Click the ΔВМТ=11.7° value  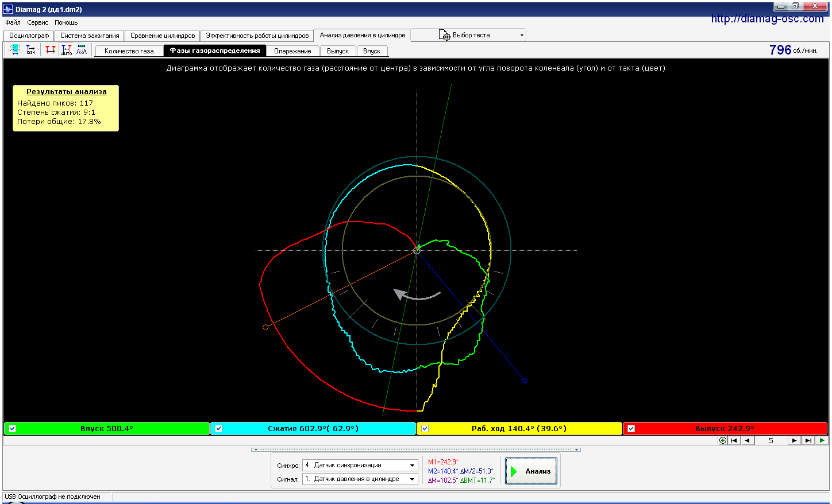[477, 480]
